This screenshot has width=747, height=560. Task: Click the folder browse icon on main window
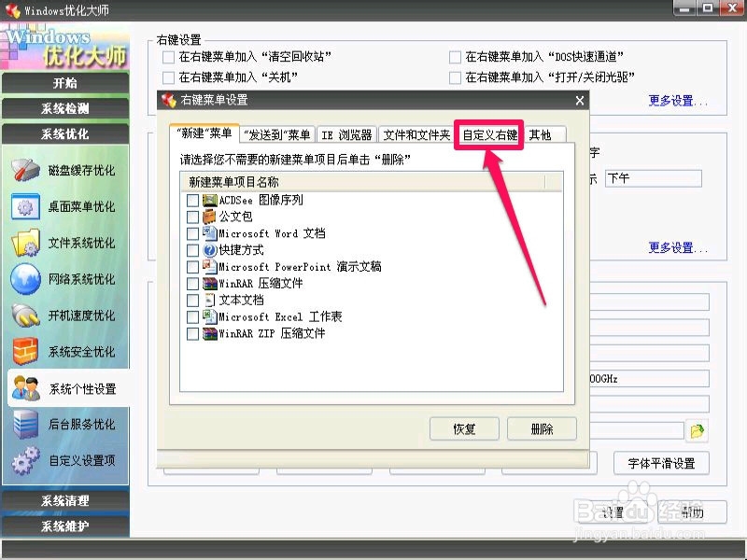[x=697, y=431]
